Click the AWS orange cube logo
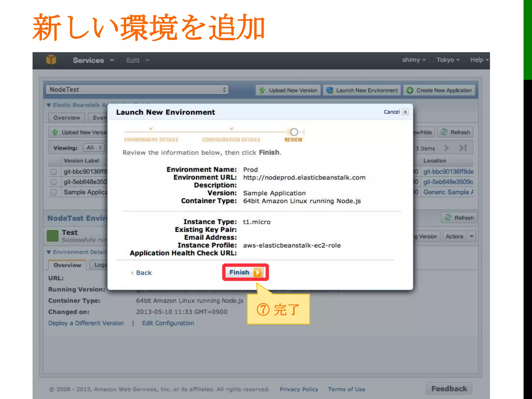 pyautogui.click(x=51, y=60)
